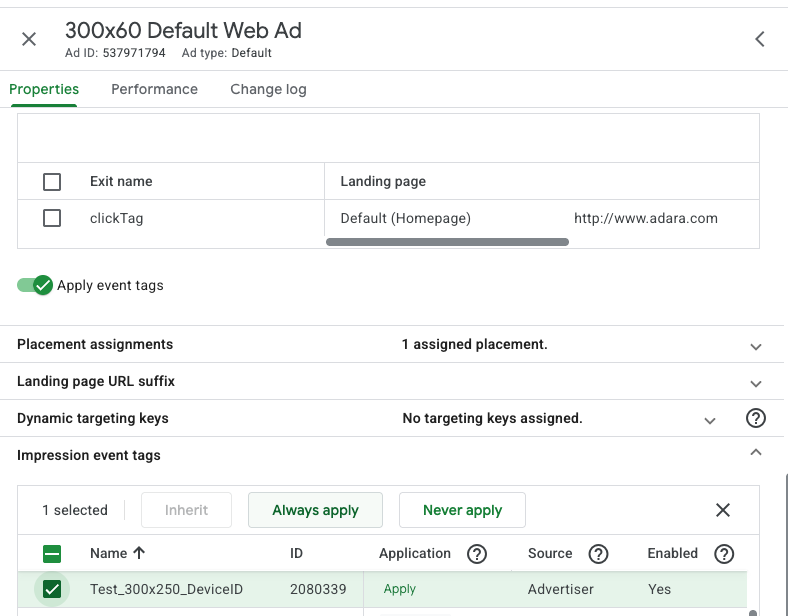This screenshot has height=616, width=788.
Task: Sort by Name column arrow
Action: [139, 553]
